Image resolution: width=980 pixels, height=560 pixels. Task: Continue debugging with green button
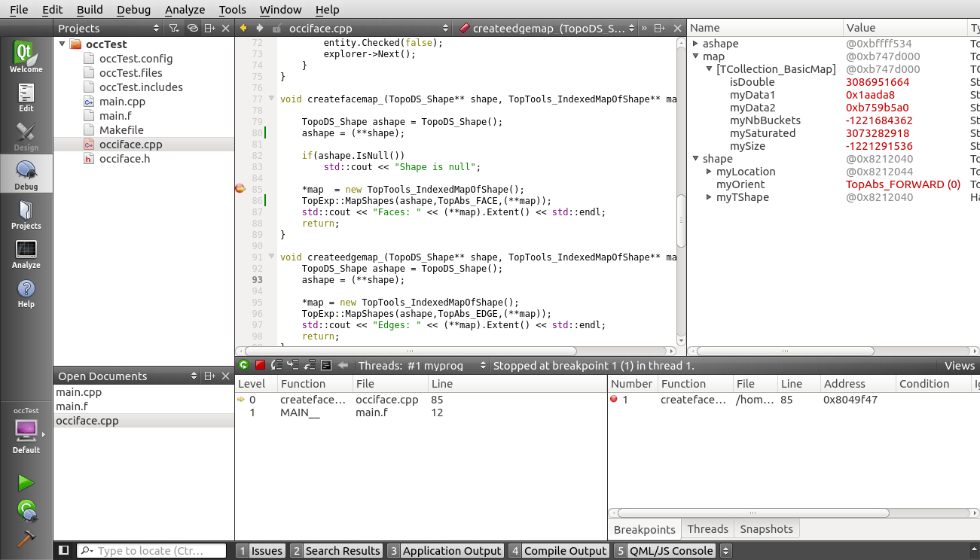243,365
